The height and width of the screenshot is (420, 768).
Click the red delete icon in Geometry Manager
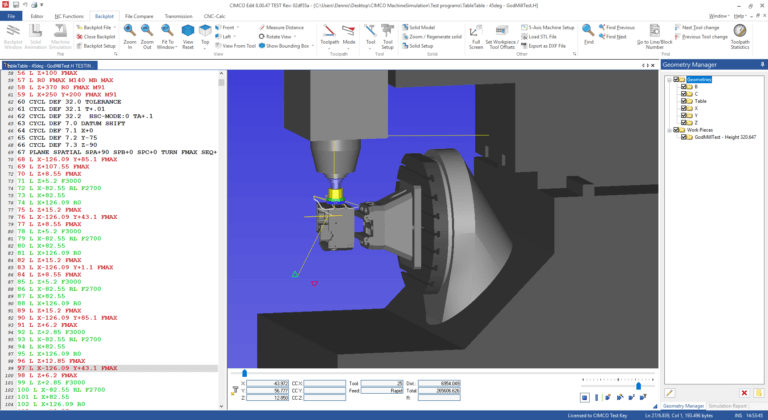coord(744,392)
